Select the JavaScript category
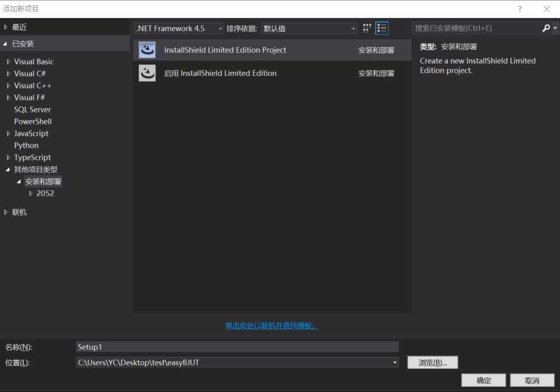This screenshot has height=392, width=560. (31, 133)
